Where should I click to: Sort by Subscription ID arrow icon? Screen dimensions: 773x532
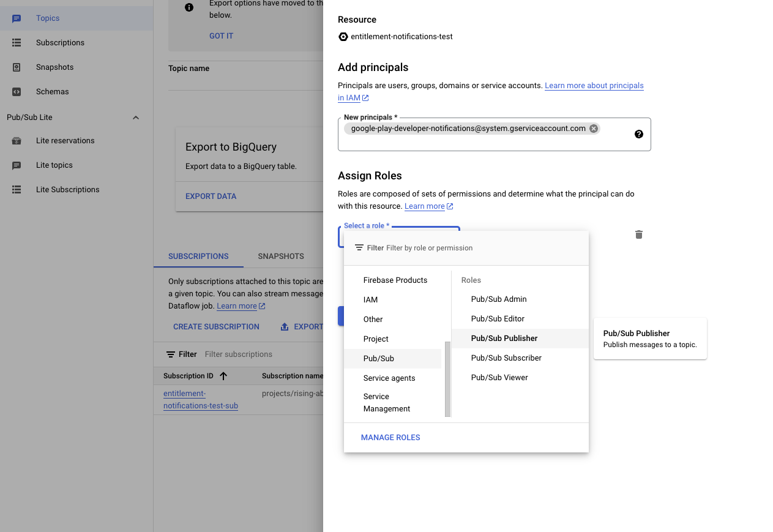pos(223,376)
